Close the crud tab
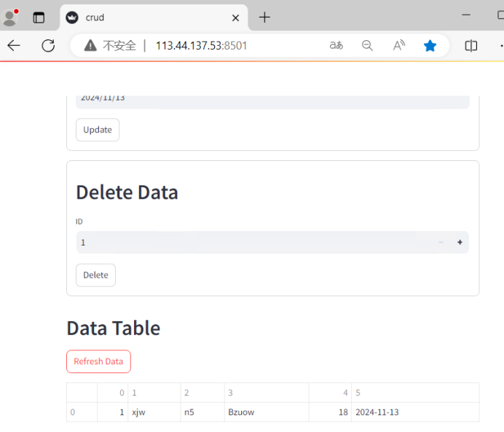Viewport: 504px width, 432px height. pos(235,17)
